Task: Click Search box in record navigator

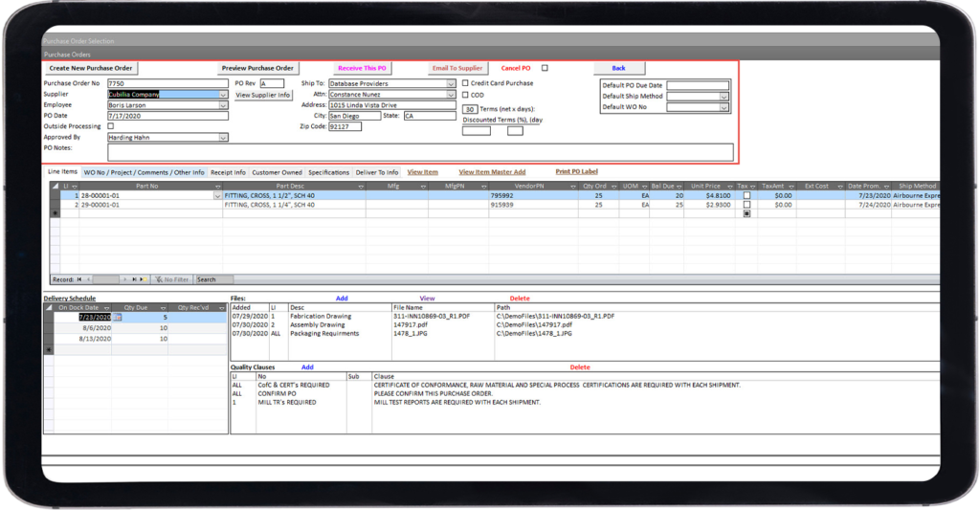Action: (x=214, y=279)
